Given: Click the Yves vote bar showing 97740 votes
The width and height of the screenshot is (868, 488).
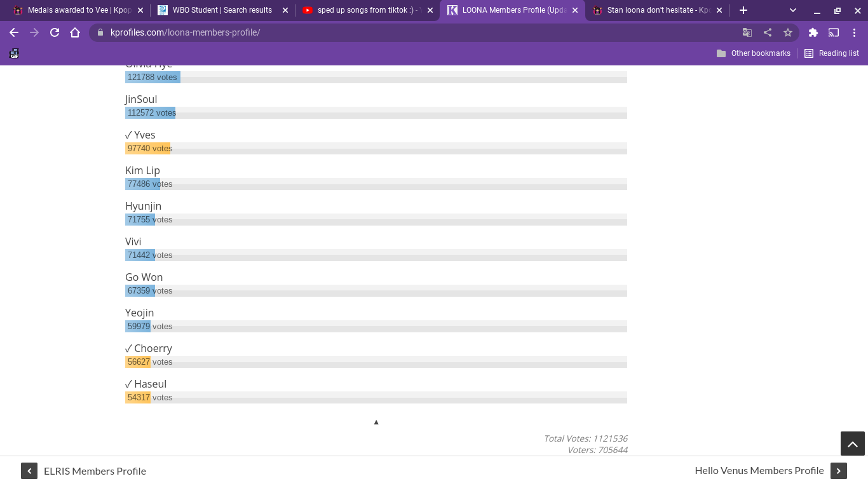Looking at the screenshot, I should (x=376, y=149).
